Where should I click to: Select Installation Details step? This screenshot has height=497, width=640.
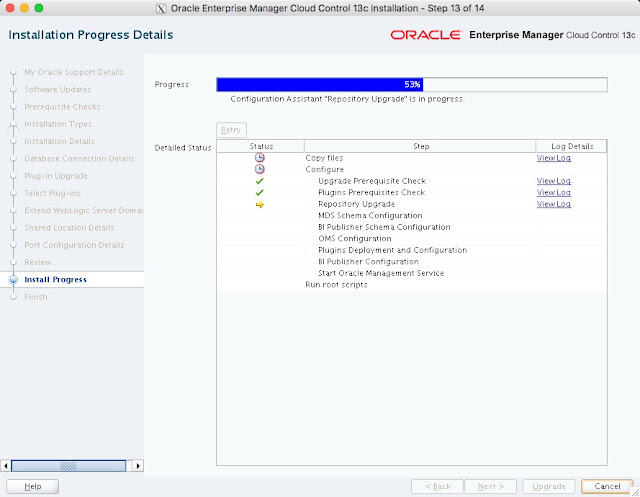59,141
